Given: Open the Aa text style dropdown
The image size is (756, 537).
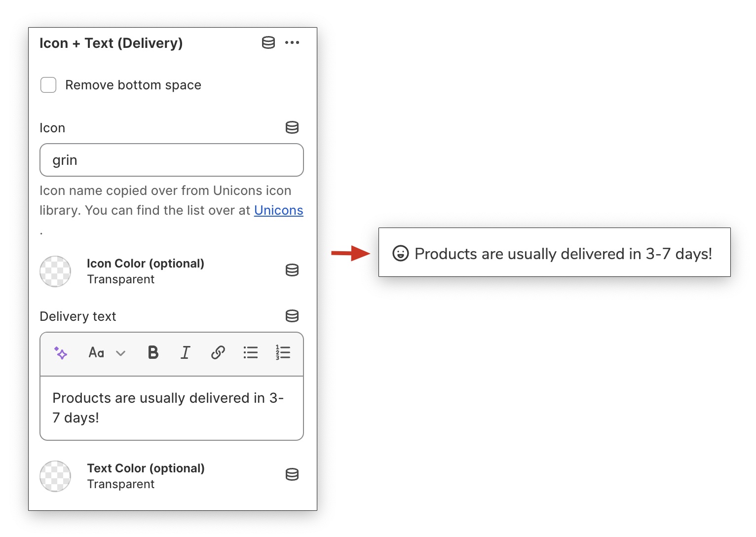Looking at the screenshot, I should click(x=107, y=353).
